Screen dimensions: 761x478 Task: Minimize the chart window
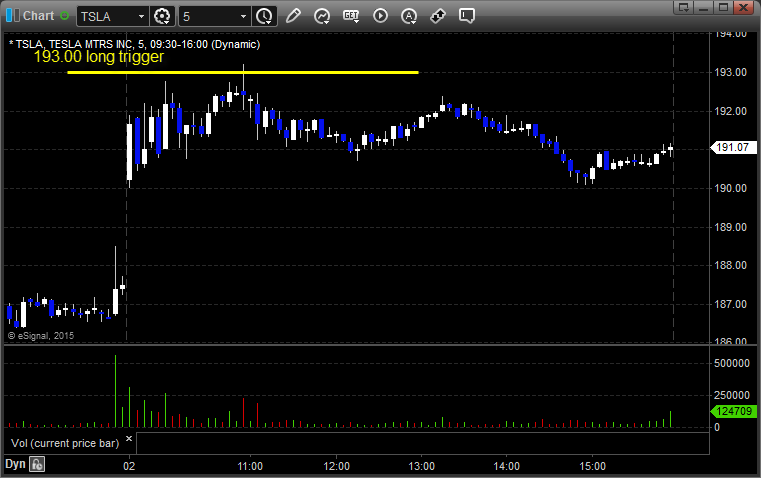704,7
